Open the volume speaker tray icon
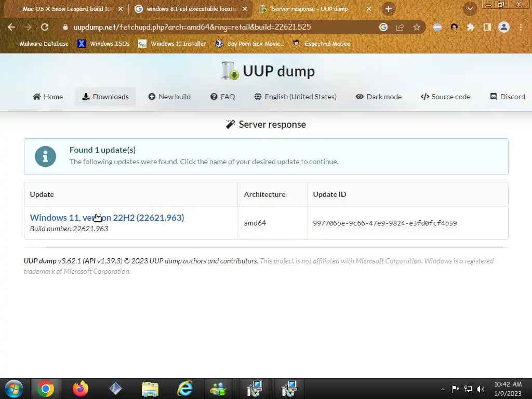Screen dimensions: 532x399 [x=481, y=389]
